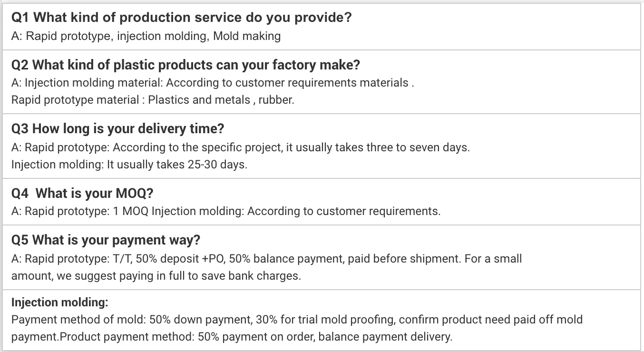Click the bold "Injection molding:" subheading
Screen dimensions: 644x352
60,302
